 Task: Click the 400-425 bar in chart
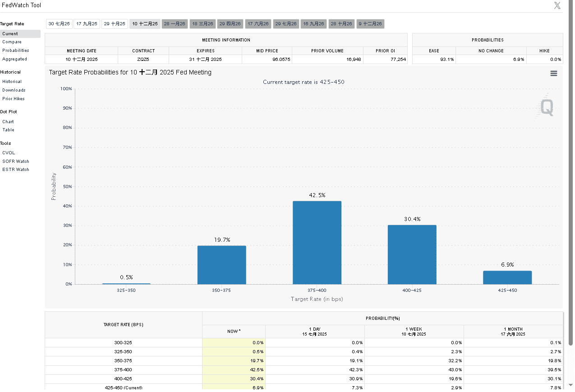pos(412,254)
